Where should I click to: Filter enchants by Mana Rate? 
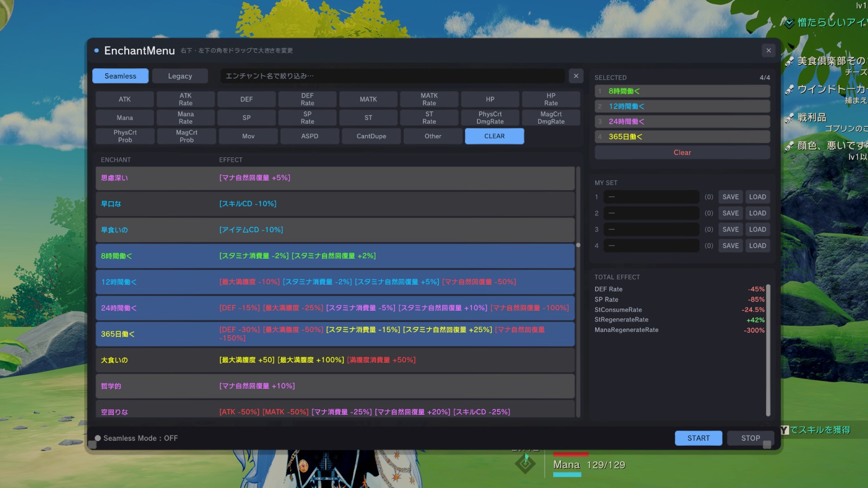click(x=186, y=118)
